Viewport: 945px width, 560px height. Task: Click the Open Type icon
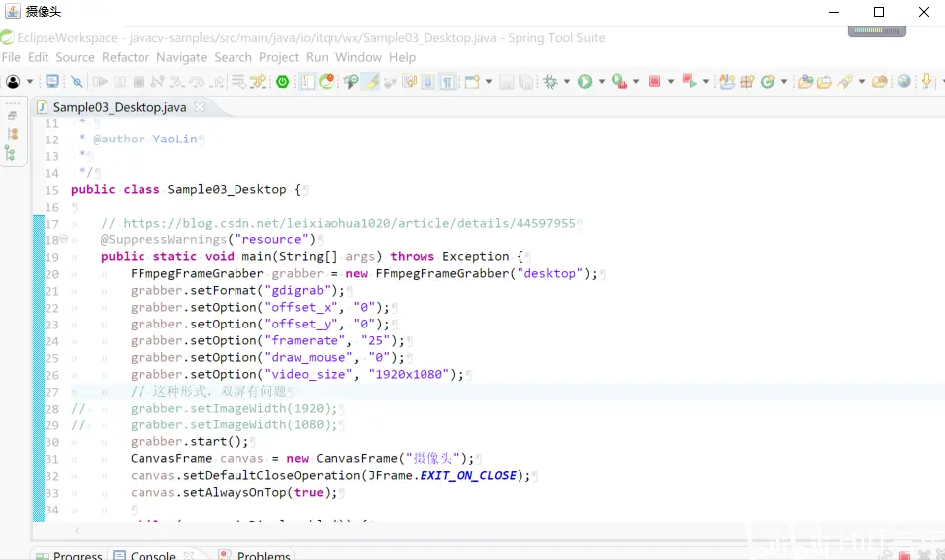point(805,81)
